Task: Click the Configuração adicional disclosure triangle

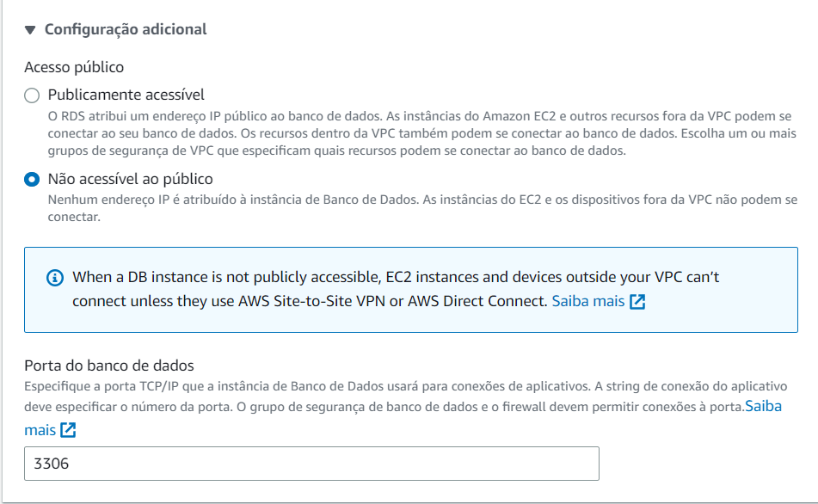Action: [x=31, y=28]
